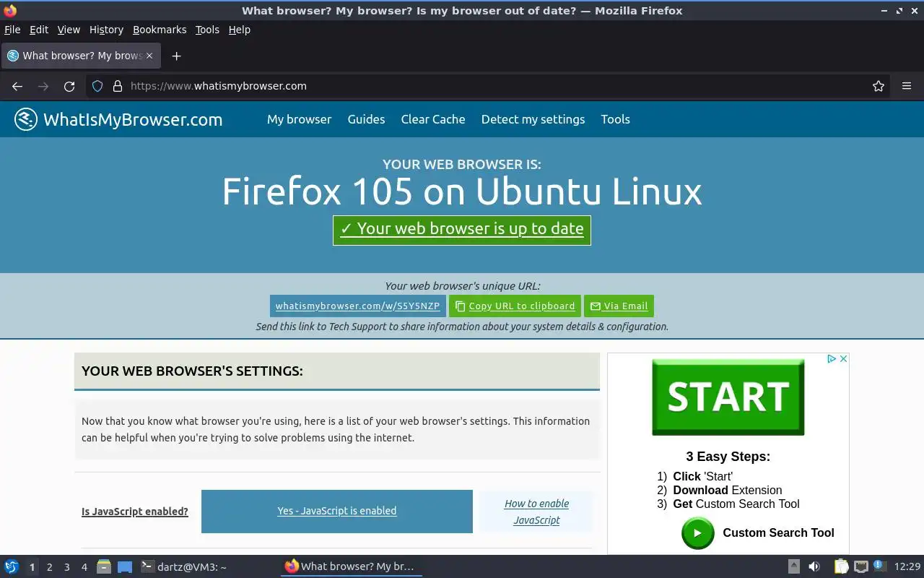The image size is (924, 578).
Task: Open the clipboard manager tray icon
Action: click(x=841, y=566)
